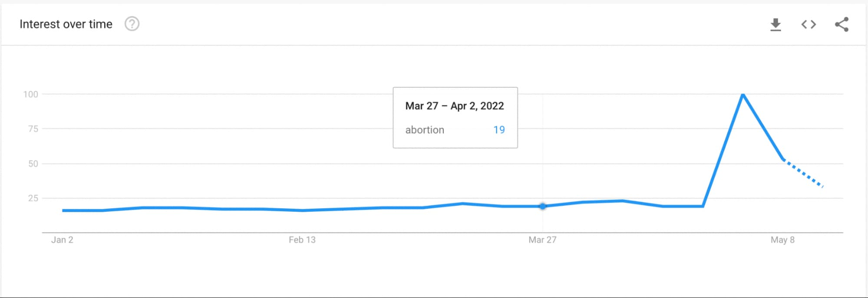868x298 pixels.
Task: Click the abortion value 19 in the tooltip
Action: pos(500,130)
